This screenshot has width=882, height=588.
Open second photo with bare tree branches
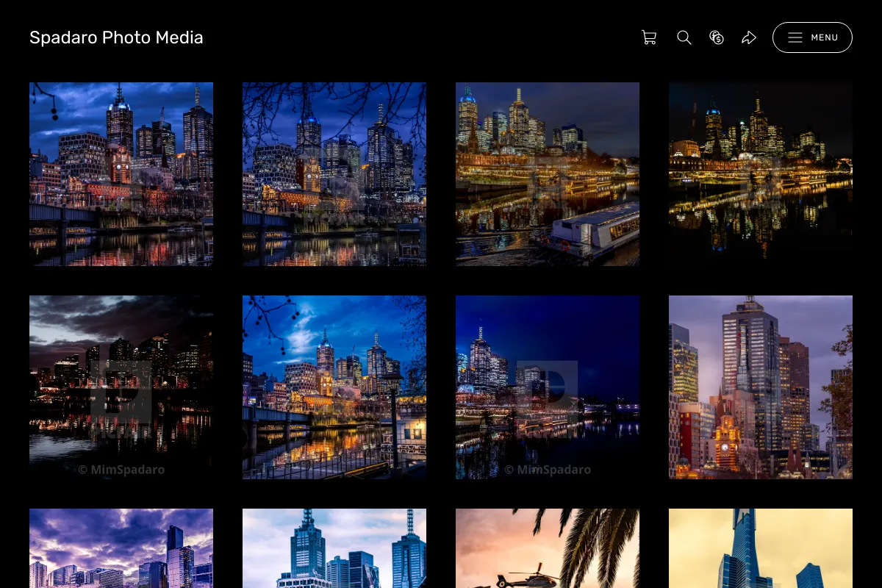[334, 174]
